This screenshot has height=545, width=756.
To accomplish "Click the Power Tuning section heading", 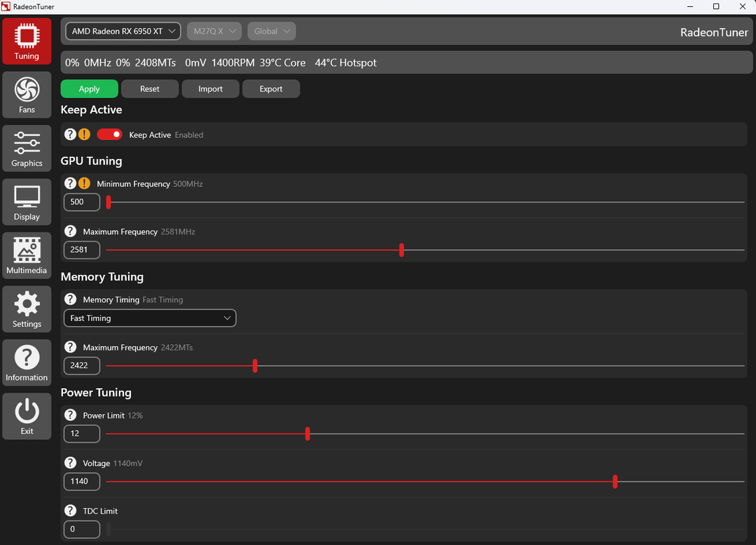I will 96,392.
